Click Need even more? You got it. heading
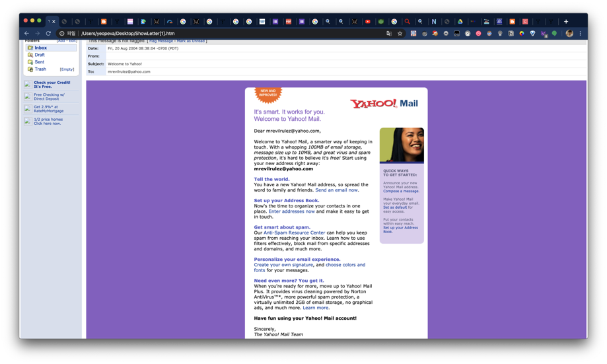Image resolution: width=607 pixels, height=364 pixels. click(x=289, y=281)
